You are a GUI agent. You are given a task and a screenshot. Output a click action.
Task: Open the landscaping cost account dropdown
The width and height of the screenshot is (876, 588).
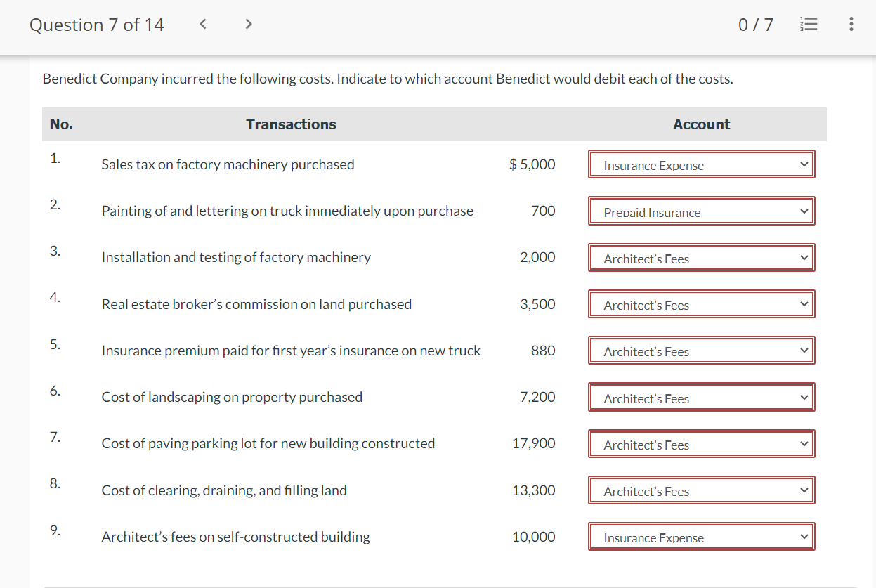pyautogui.click(x=701, y=397)
